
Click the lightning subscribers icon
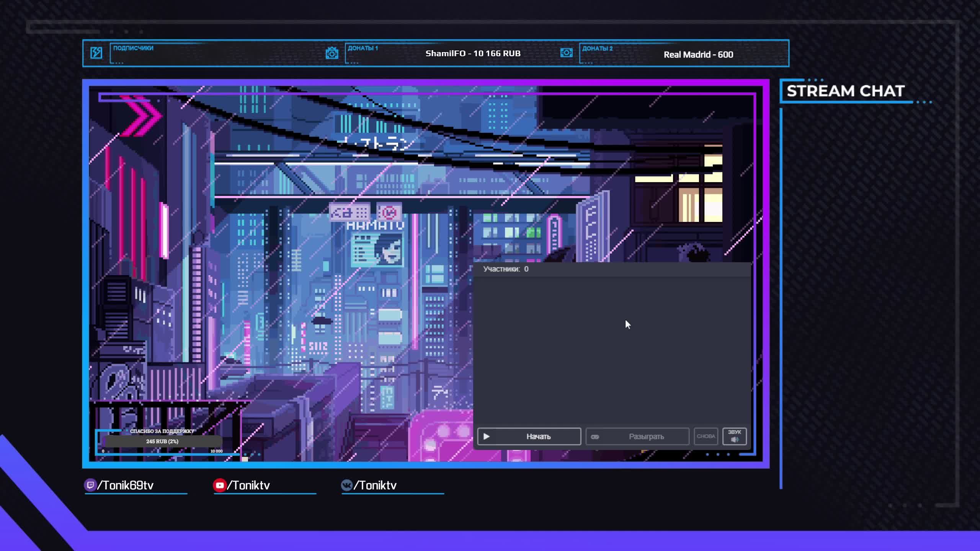click(96, 53)
